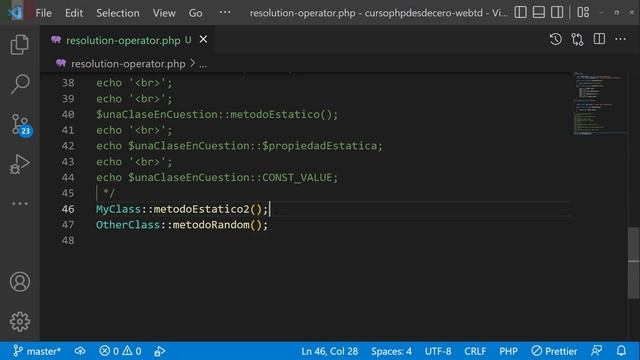Open changes compare icon in editor toolbar
The image size is (640, 360).
(577, 39)
